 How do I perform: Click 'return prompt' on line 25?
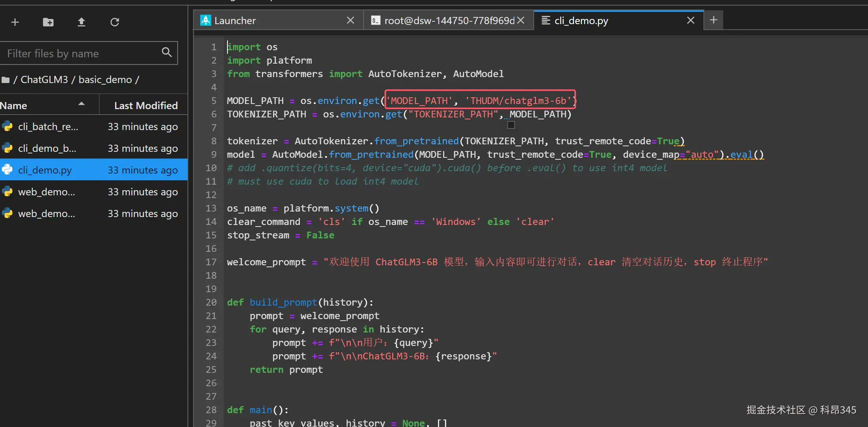[x=286, y=370]
